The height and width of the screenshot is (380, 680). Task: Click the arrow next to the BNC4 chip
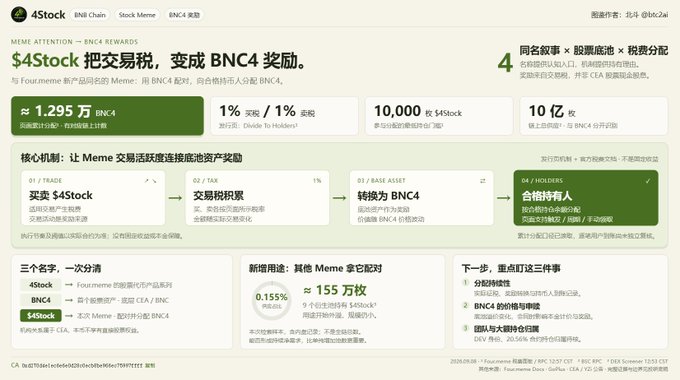[x=69, y=300]
